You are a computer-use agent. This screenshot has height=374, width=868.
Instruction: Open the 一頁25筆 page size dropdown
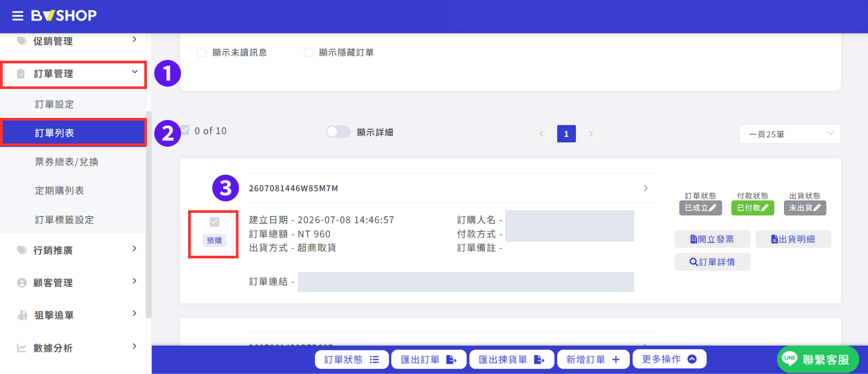790,134
